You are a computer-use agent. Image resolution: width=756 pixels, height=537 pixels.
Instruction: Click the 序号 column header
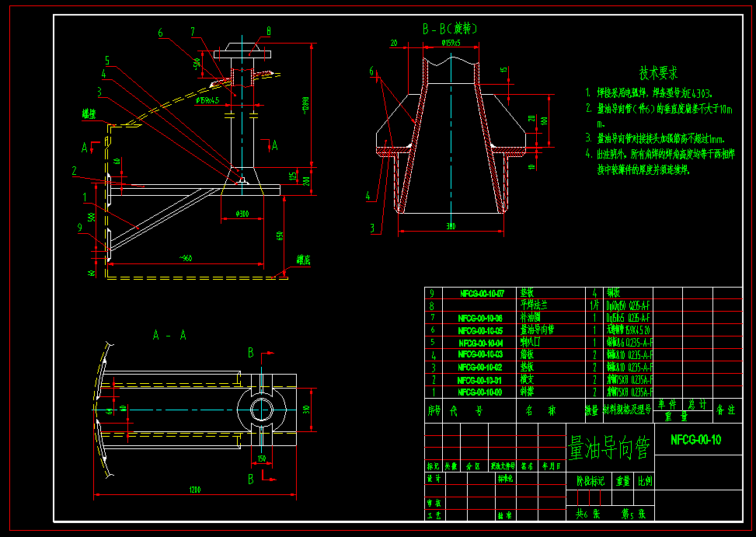[x=434, y=410]
